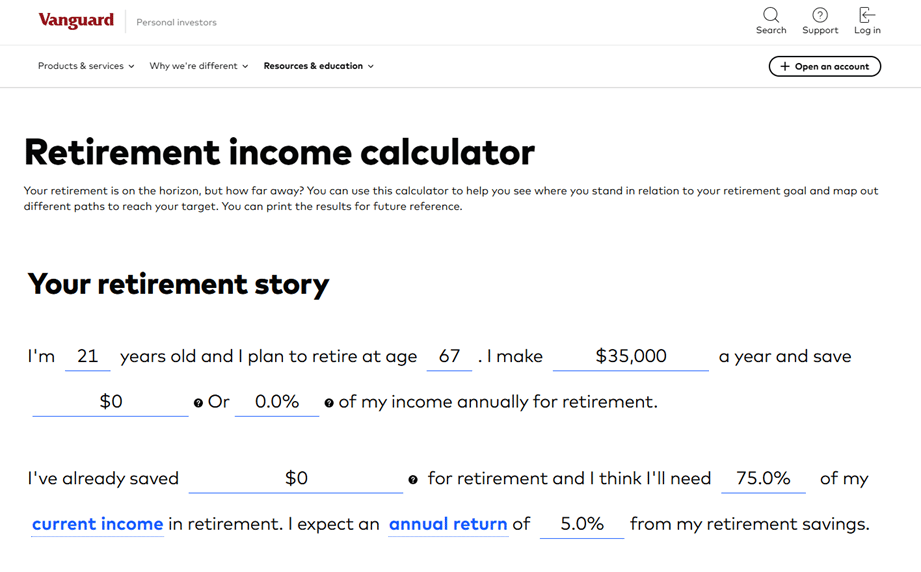This screenshot has height=572, width=921.
Task: Expand Why we're different menu
Action: [199, 66]
